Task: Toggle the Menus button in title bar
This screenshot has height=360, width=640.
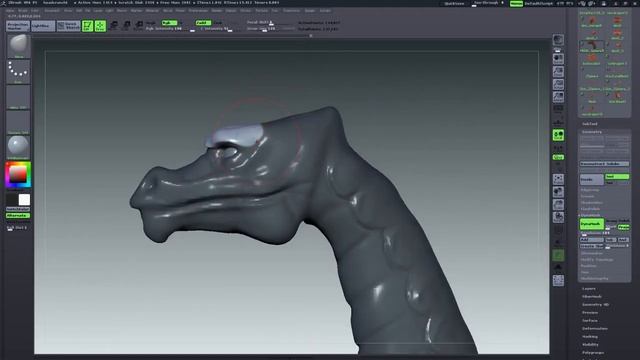Action: [x=516, y=3]
